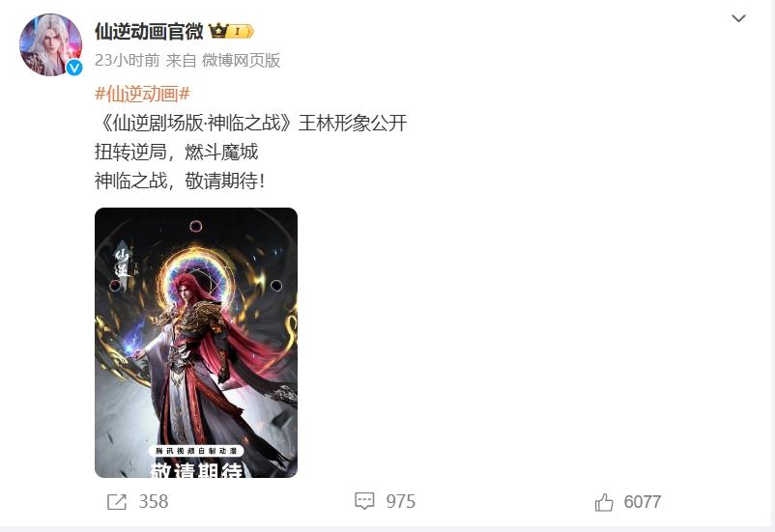The height and width of the screenshot is (532, 775).
Task: Expand the post options chevron menu
Action: 738,18
